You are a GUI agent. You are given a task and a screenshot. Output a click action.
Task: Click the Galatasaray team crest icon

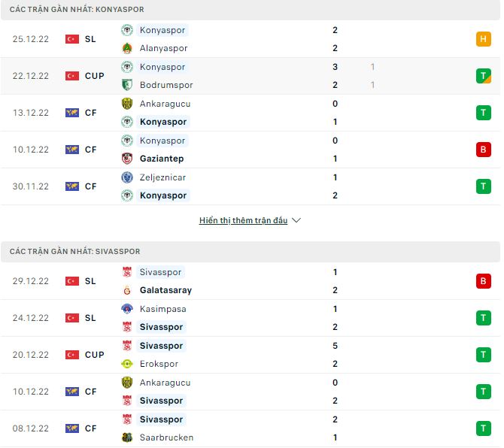pyautogui.click(x=127, y=290)
